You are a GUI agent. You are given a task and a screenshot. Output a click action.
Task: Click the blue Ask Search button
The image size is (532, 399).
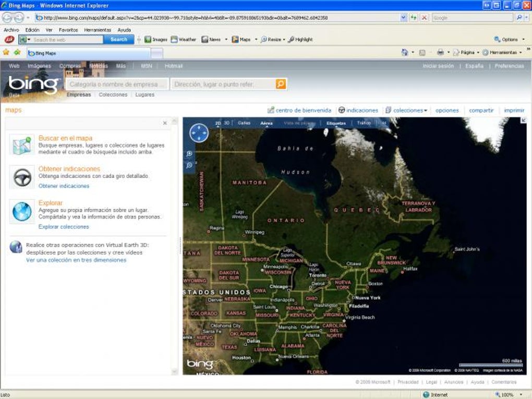coord(119,40)
